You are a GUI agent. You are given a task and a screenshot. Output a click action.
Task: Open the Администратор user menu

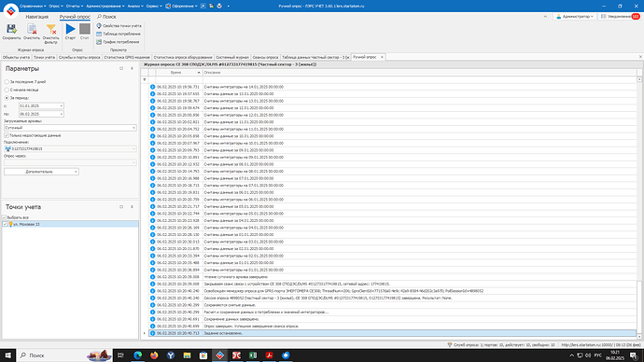click(x=575, y=17)
